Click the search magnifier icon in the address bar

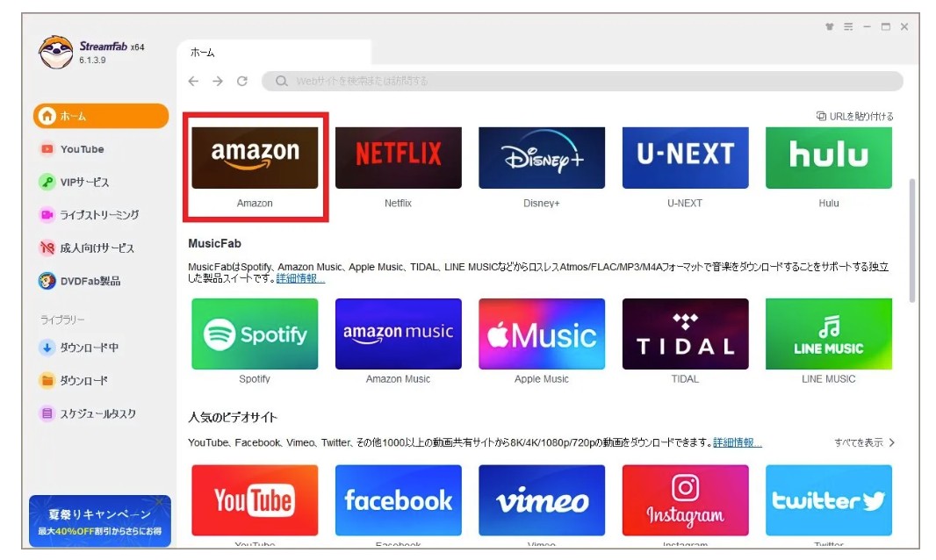point(281,82)
